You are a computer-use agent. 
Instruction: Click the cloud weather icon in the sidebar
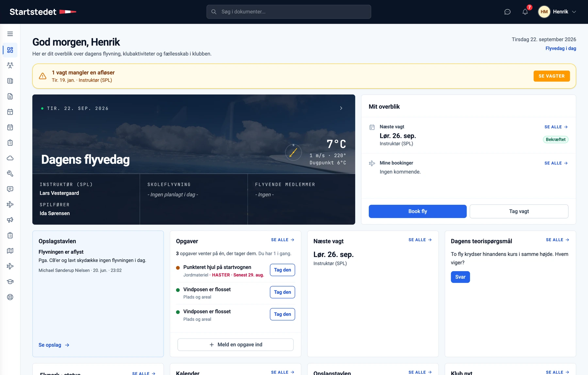pyautogui.click(x=10, y=158)
